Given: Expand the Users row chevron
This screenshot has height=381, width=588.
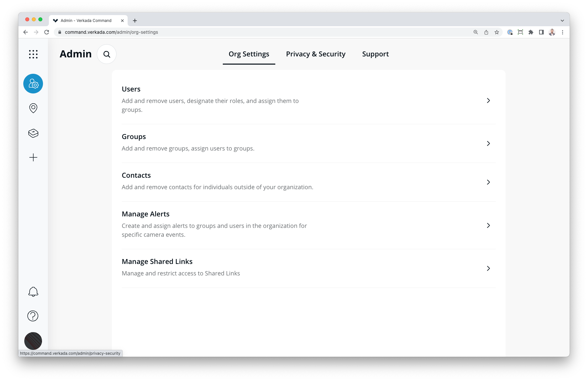Looking at the screenshot, I should pos(488,101).
